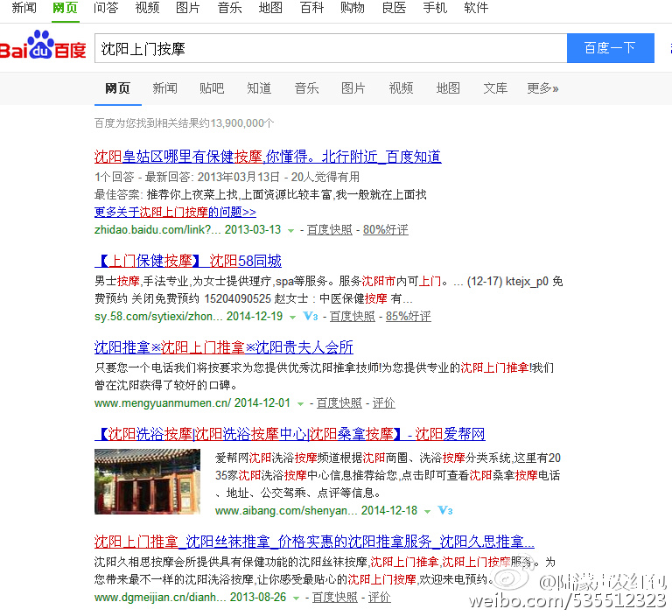Click V3 badge on the 58同城 result

(311, 316)
